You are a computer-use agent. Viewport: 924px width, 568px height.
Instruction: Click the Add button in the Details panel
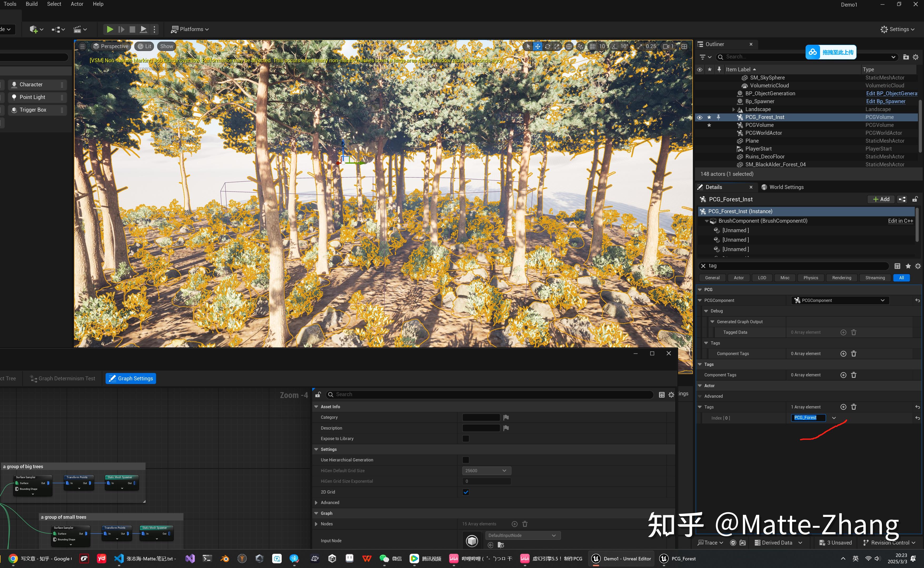[880, 199]
